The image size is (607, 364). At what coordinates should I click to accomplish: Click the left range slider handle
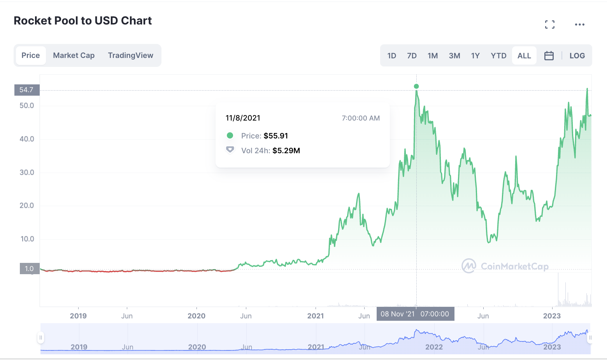click(40, 338)
